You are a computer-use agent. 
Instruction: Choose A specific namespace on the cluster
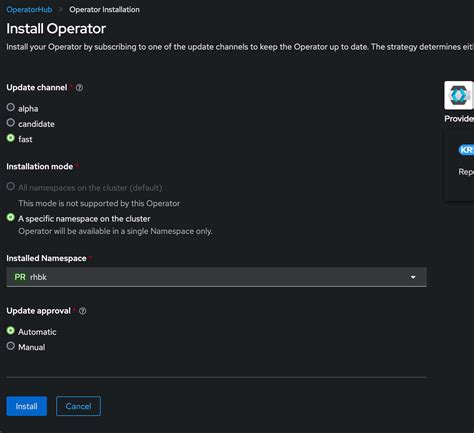click(11, 218)
